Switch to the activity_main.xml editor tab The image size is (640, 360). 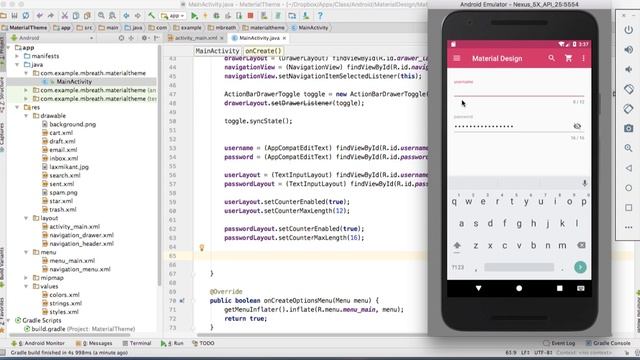(196, 38)
